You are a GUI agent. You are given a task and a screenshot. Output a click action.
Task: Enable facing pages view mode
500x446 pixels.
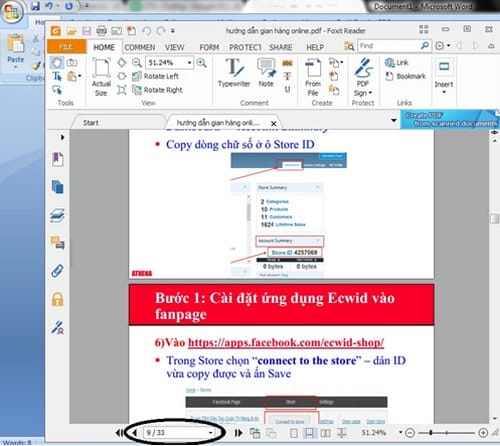tap(325, 433)
